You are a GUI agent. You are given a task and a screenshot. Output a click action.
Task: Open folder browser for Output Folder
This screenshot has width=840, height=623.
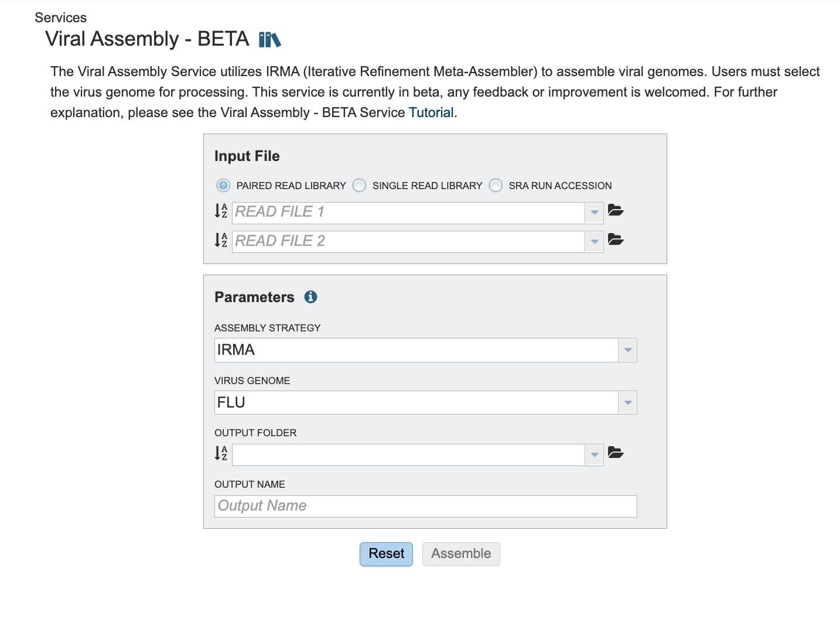coord(615,453)
